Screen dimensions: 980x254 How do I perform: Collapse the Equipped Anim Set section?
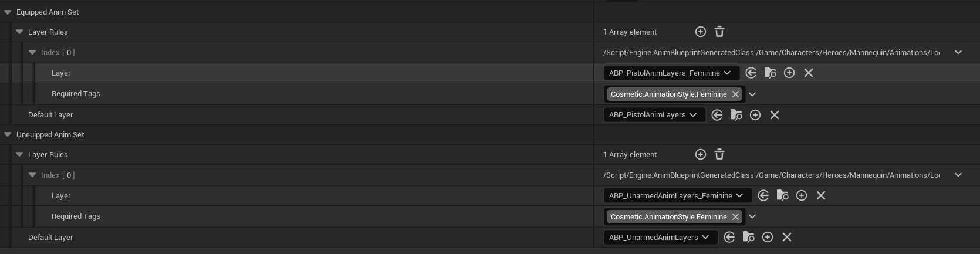tap(8, 12)
